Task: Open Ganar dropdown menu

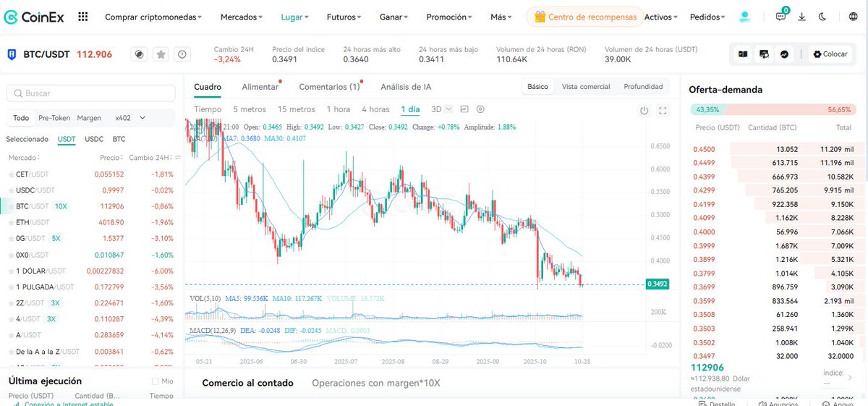Action: point(394,17)
